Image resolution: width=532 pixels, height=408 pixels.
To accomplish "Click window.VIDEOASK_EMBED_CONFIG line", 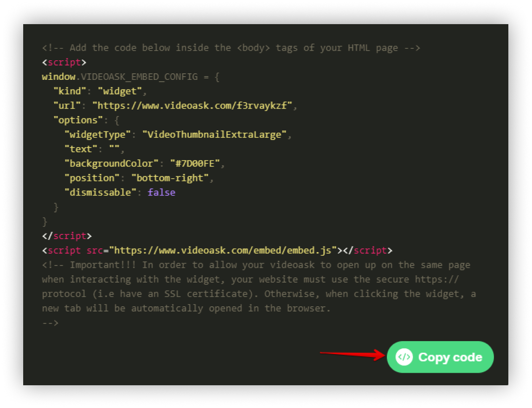I will 131,77.
